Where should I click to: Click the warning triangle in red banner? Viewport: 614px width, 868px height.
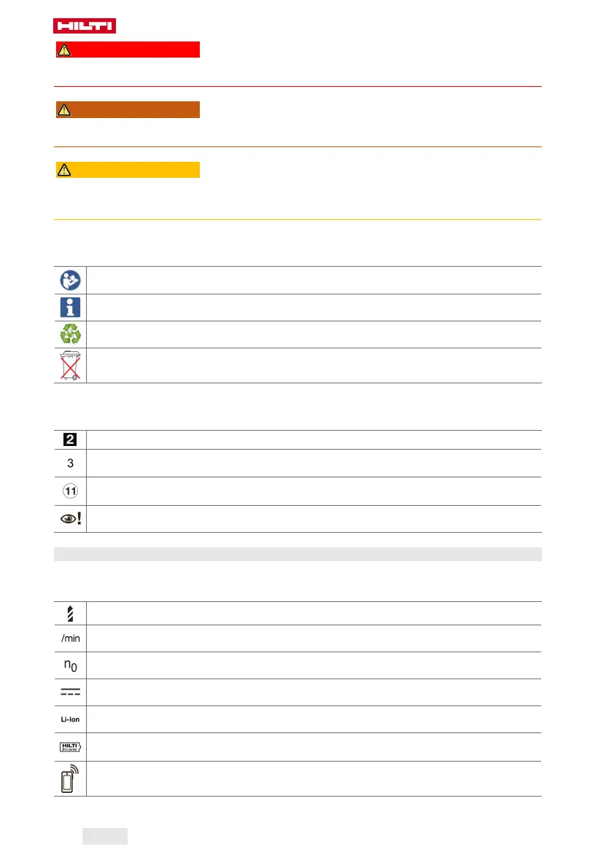pyautogui.click(x=64, y=50)
